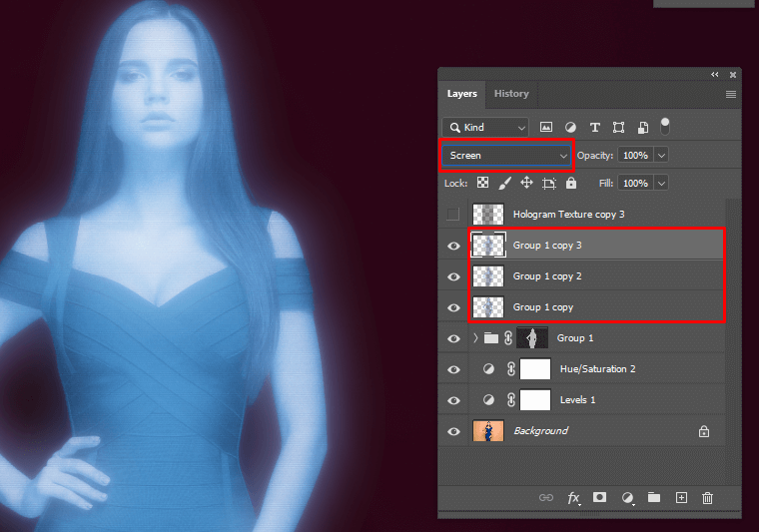The height and width of the screenshot is (532, 759).
Task: Switch to the History tab
Action: coord(511,94)
